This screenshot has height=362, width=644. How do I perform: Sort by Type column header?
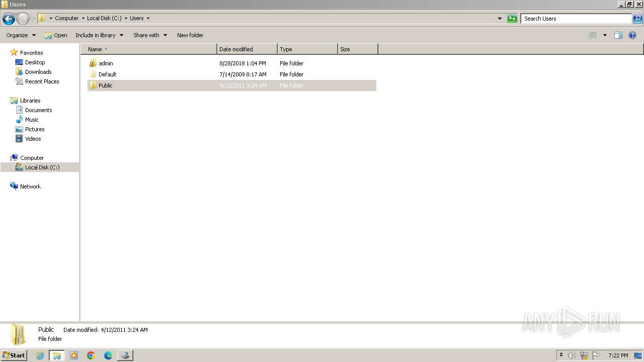point(307,49)
